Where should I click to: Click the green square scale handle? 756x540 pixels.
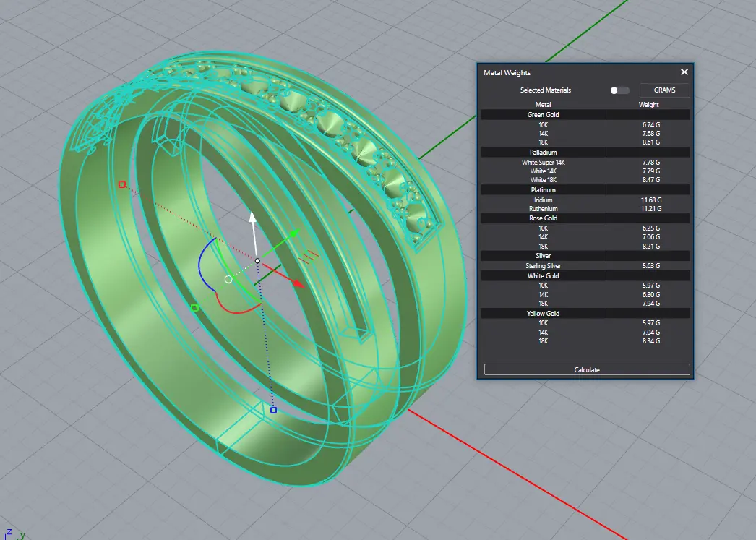click(194, 308)
